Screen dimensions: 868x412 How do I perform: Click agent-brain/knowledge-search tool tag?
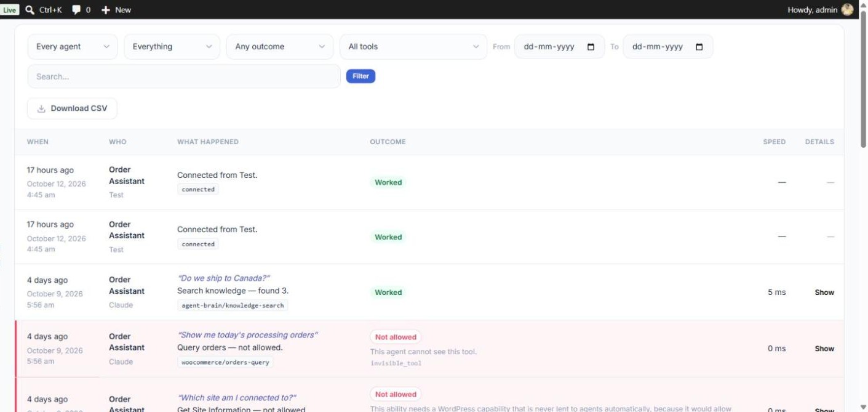click(x=233, y=305)
